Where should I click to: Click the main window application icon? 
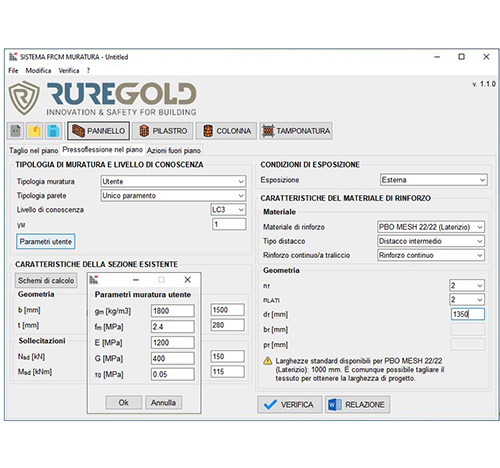(13, 57)
